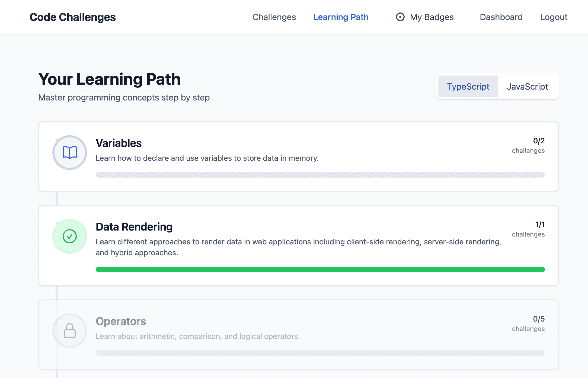Switch to the TypeScript language toggle
This screenshot has width=588, height=378.
pyautogui.click(x=468, y=86)
